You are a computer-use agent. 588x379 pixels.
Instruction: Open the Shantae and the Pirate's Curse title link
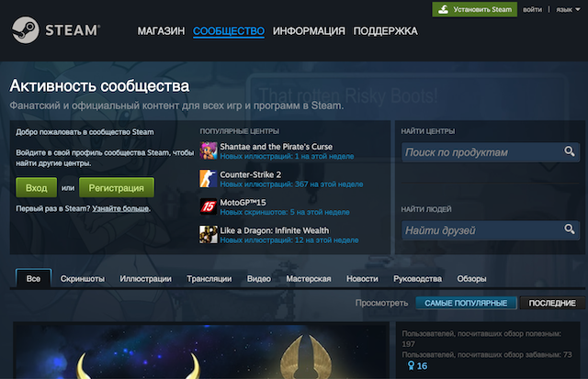[x=276, y=147]
